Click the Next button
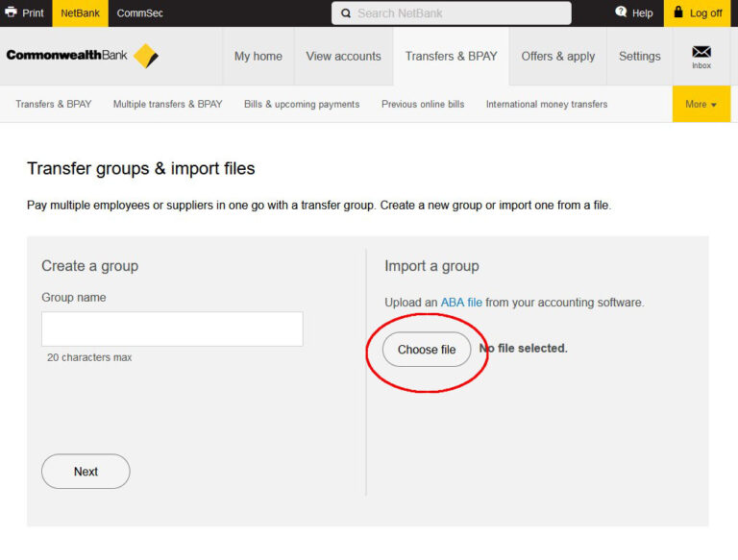The width and height of the screenshot is (738, 560). 86,472
